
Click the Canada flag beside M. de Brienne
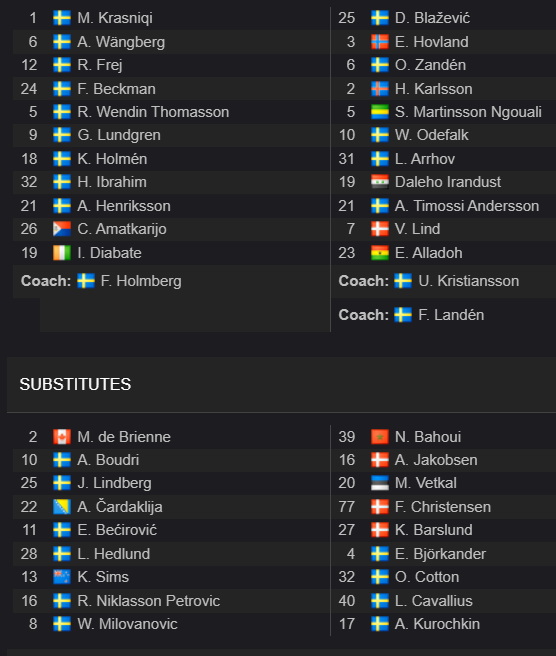[x=62, y=437]
